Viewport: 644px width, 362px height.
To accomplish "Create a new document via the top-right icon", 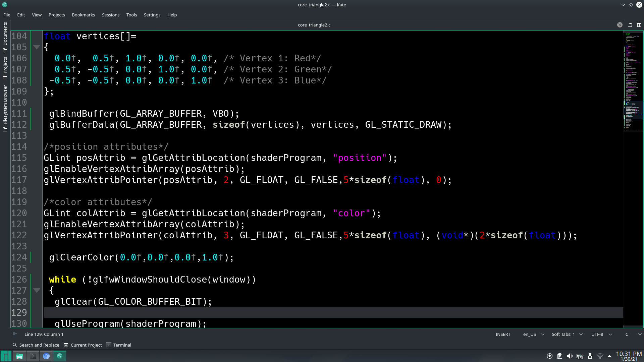I will tap(630, 24).
